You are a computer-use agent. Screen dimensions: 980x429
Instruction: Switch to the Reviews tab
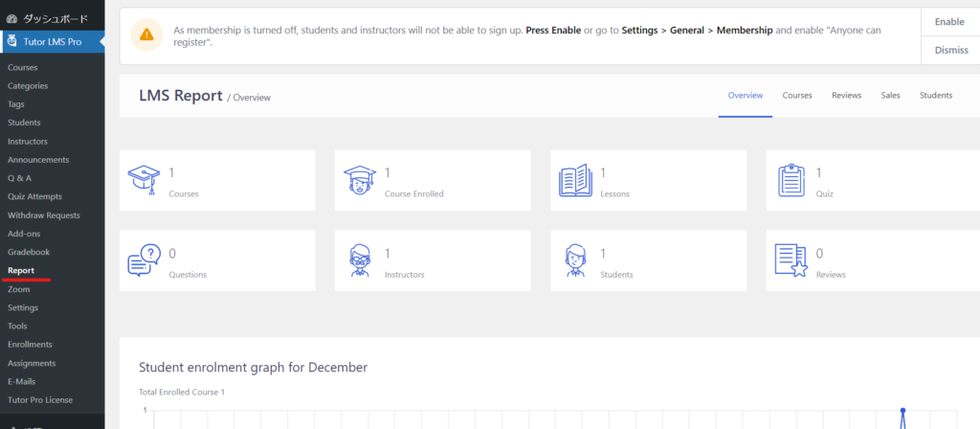tap(846, 96)
